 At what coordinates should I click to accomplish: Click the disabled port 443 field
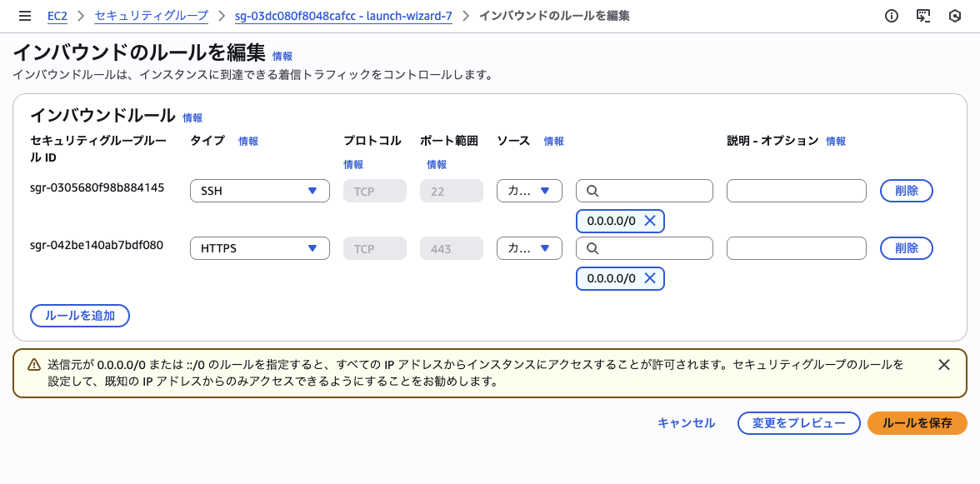pos(452,248)
